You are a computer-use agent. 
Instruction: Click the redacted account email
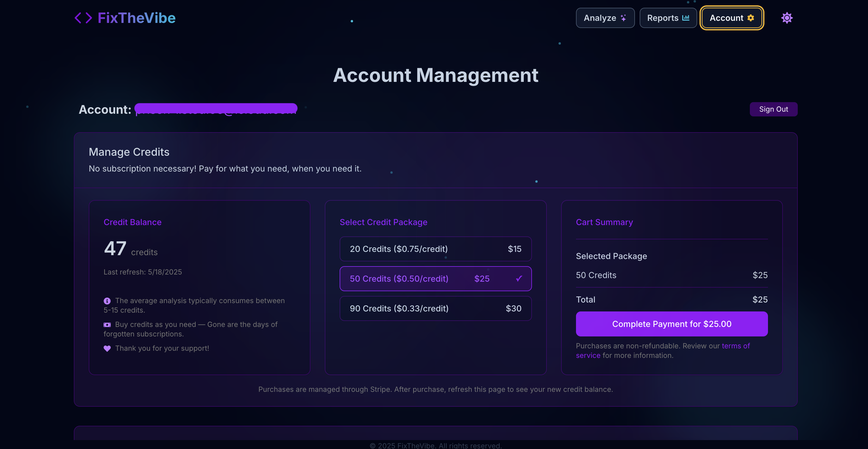(x=216, y=109)
